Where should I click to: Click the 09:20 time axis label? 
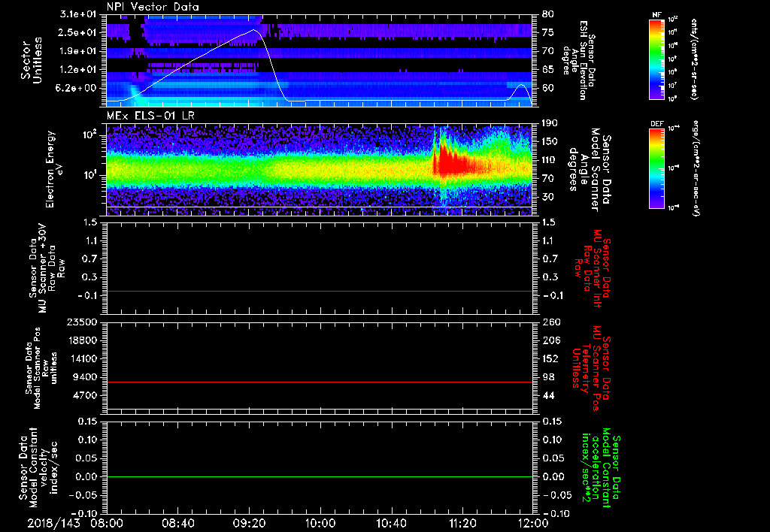249,523
